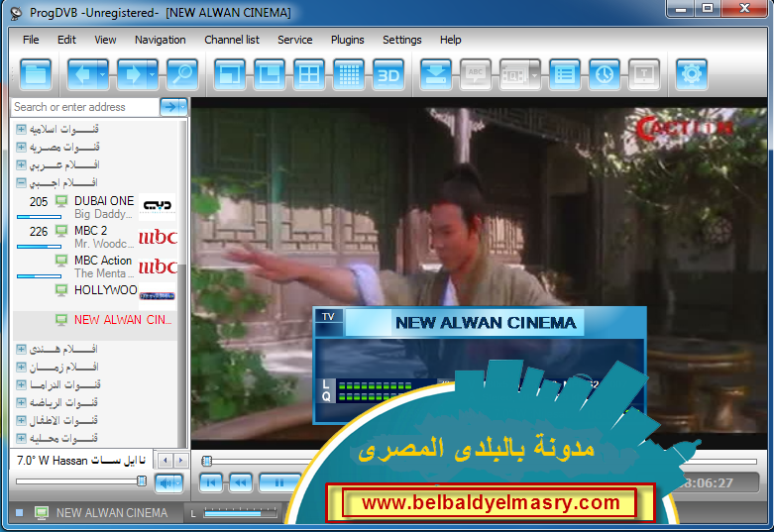
Task: Expand the قنوات الاطفال folder
Action: (21, 420)
